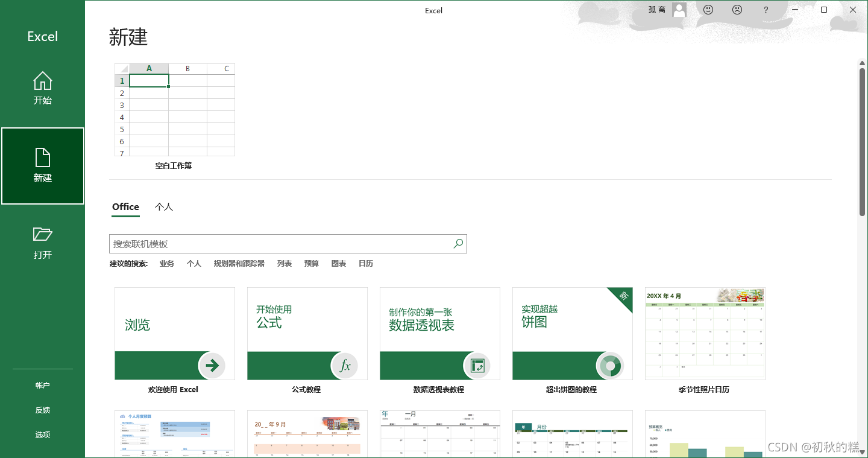Send a smile feedback icon
This screenshot has height=458, width=868.
tap(708, 10)
